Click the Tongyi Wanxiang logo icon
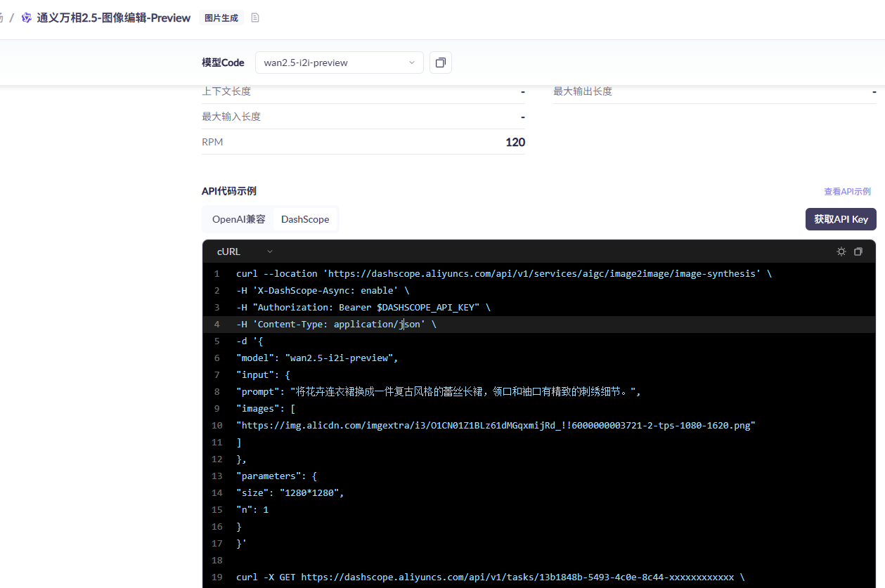 tap(27, 18)
